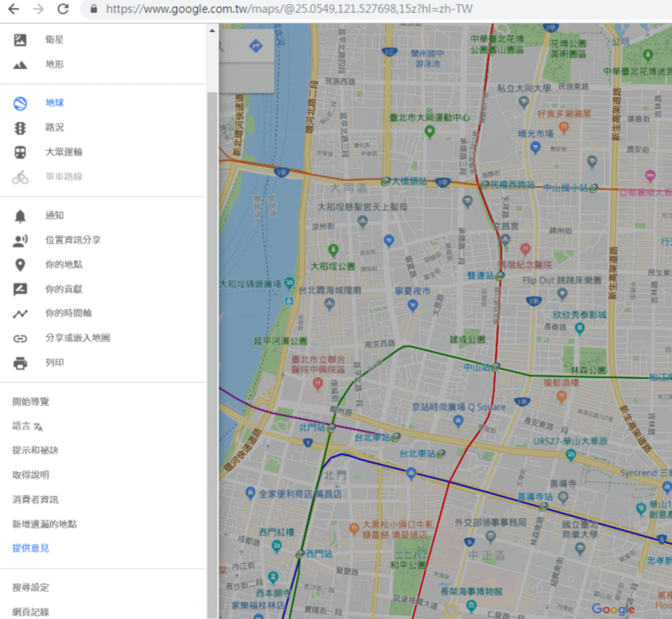Choose the 大眾運輸 menu entry
Viewport: 672px width, 619px height.
64,152
